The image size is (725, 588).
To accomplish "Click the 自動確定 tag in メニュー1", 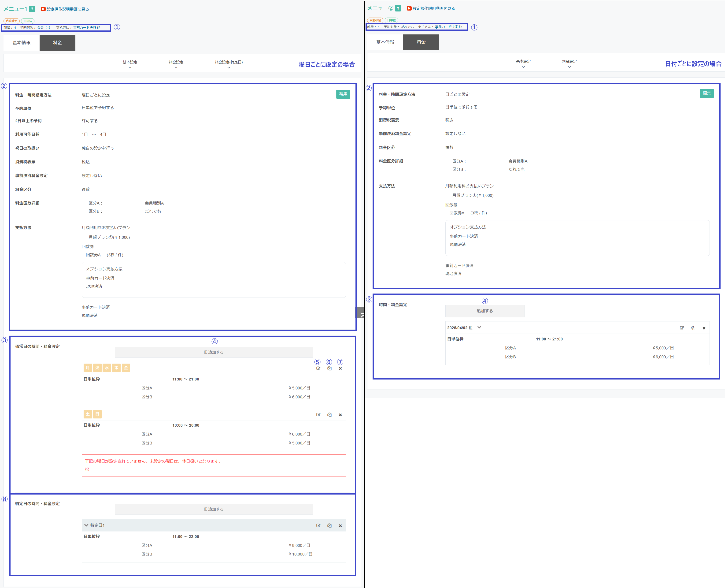I will coord(11,21).
